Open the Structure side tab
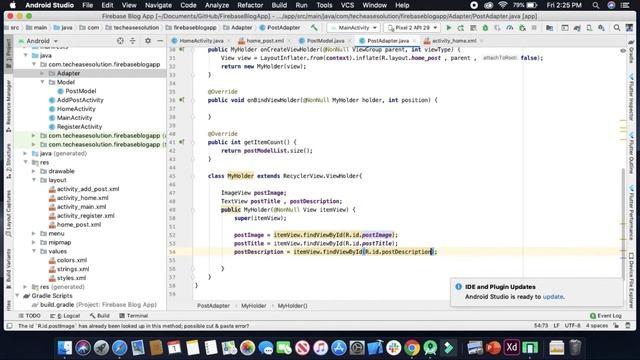 point(9,161)
